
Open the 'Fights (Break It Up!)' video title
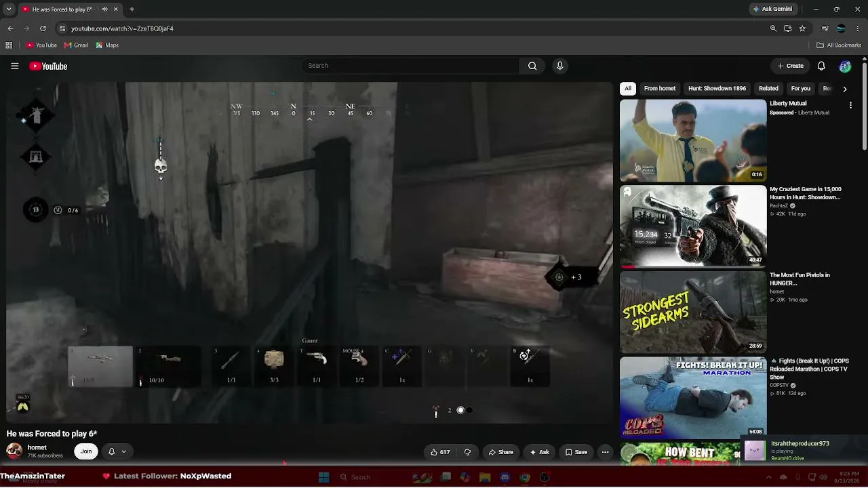tap(808, 369)
